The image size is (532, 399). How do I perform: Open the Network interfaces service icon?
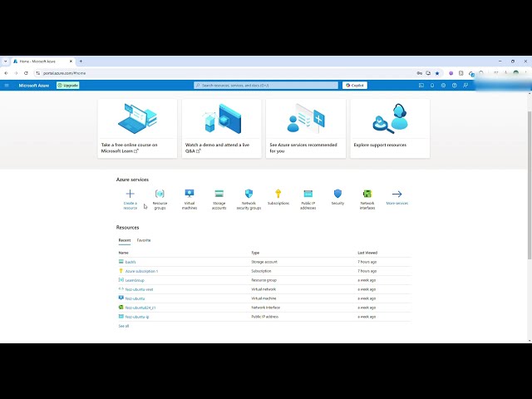[x=367, y=194]
